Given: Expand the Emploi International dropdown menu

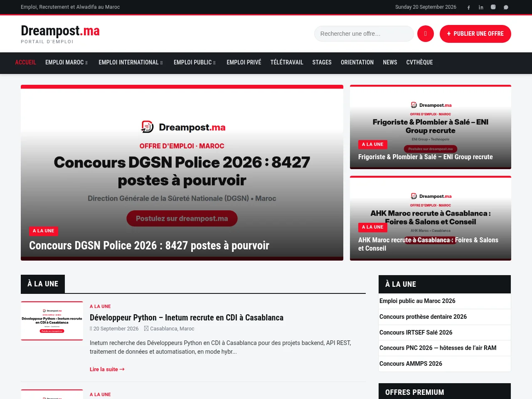Looking at the screenshot, I should [x=131, y=62].
